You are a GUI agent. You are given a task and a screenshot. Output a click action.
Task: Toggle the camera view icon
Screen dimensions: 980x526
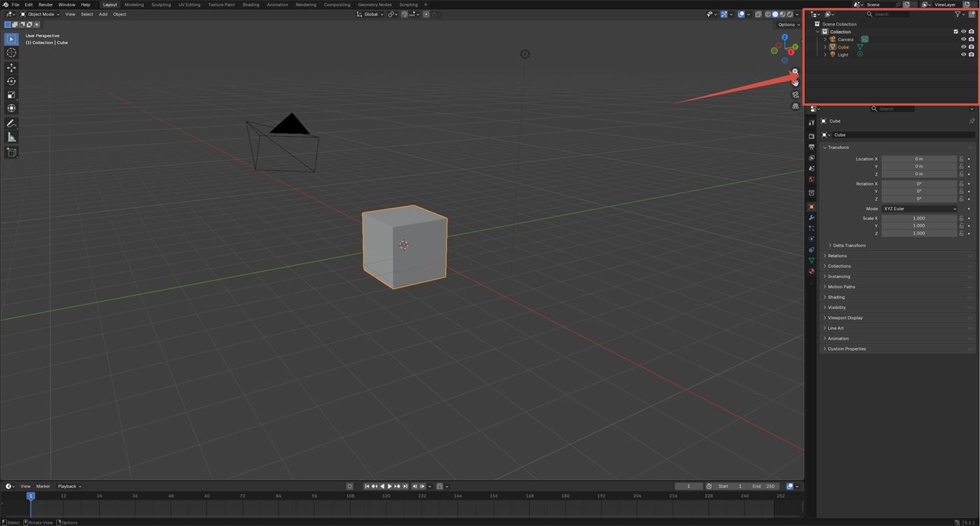tap(795, 95)
